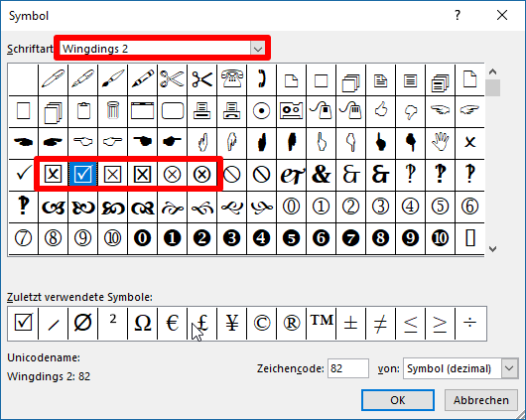Pick the telephone symbol
This screenshot has width=526, height=420.
[x=232, y=80]
